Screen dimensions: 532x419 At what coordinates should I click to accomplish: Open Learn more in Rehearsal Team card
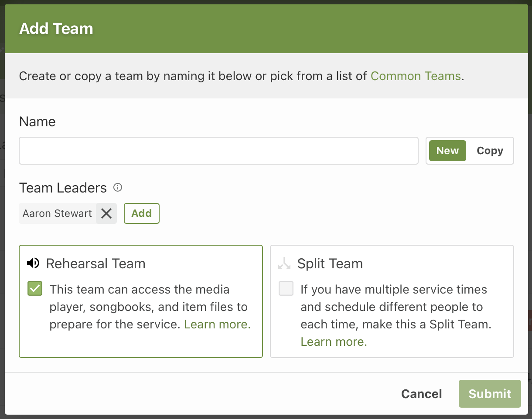pyautogui.click(x=217, y=324)
